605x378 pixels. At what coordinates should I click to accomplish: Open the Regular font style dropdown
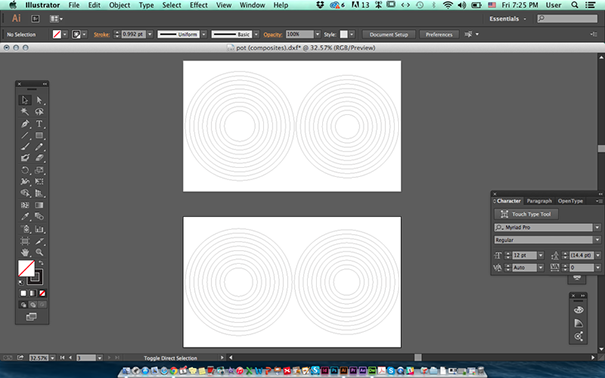[x=598, y=240]
